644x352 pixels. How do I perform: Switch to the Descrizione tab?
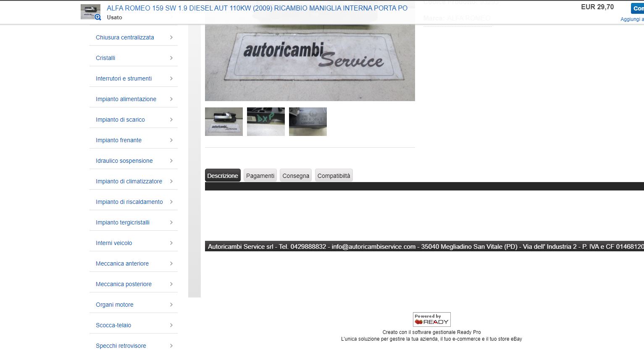[223, 175]
